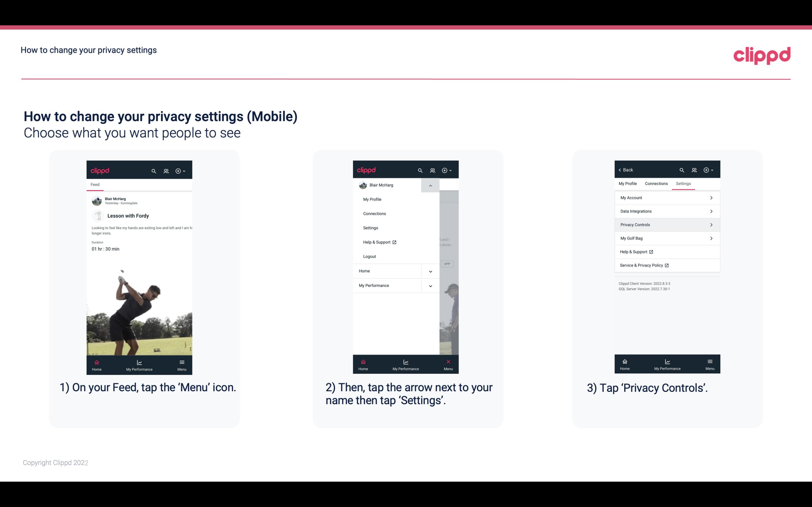812x507 pixels.
Task: Tap the Privacy Controls chevron arrow
Action: coord(712,224)
